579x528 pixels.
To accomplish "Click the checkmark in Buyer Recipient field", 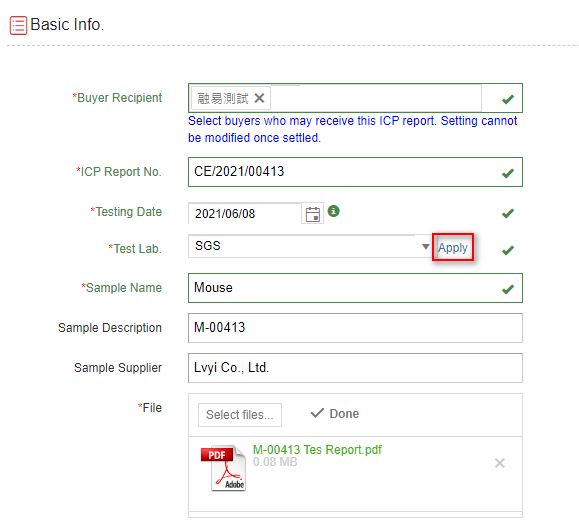I will click(508, 99).
